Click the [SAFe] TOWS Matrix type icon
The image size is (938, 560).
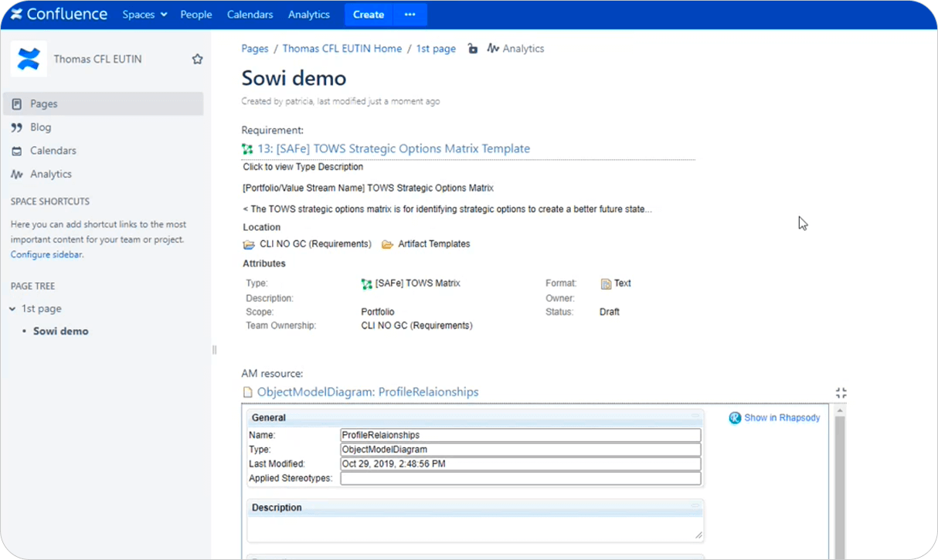pos(367,284)
